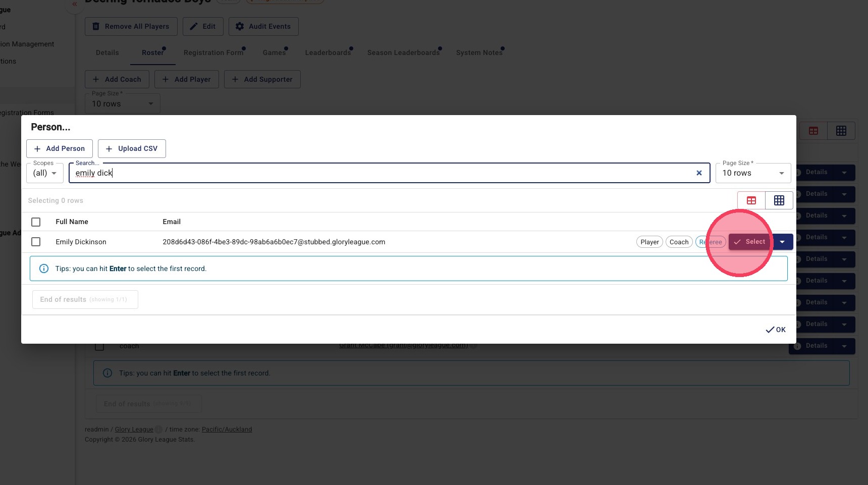Open the gistration Forms sidebar item

pyautogui.click(x=27, y=113)
